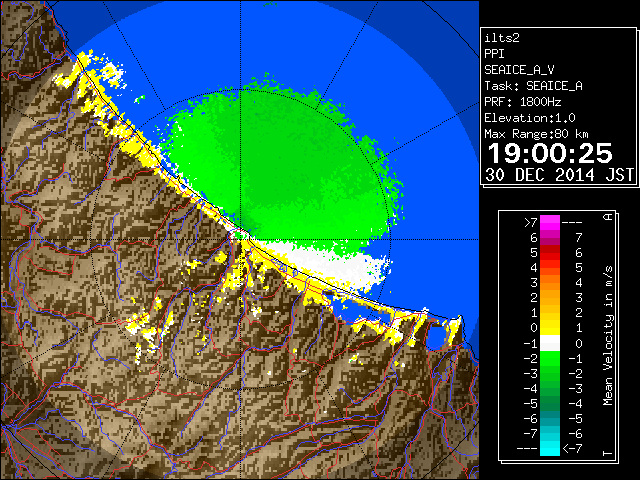640x480 pixels.
Task: Click the timestamp '19:00:25'
Action: [550, 153]
